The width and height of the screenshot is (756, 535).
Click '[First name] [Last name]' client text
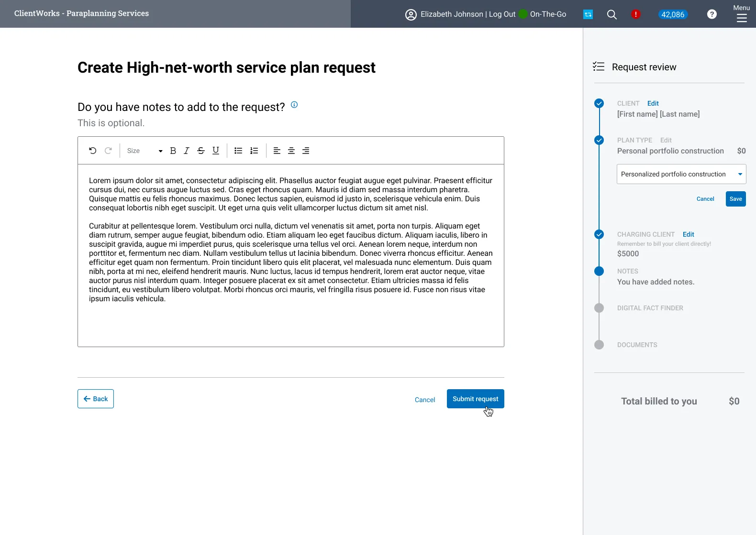coord(658,114)
